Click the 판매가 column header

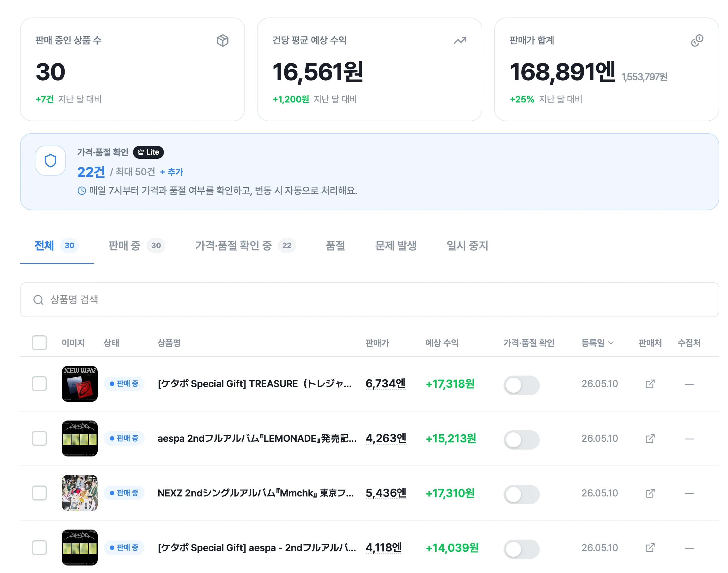[x=377, y=343]
